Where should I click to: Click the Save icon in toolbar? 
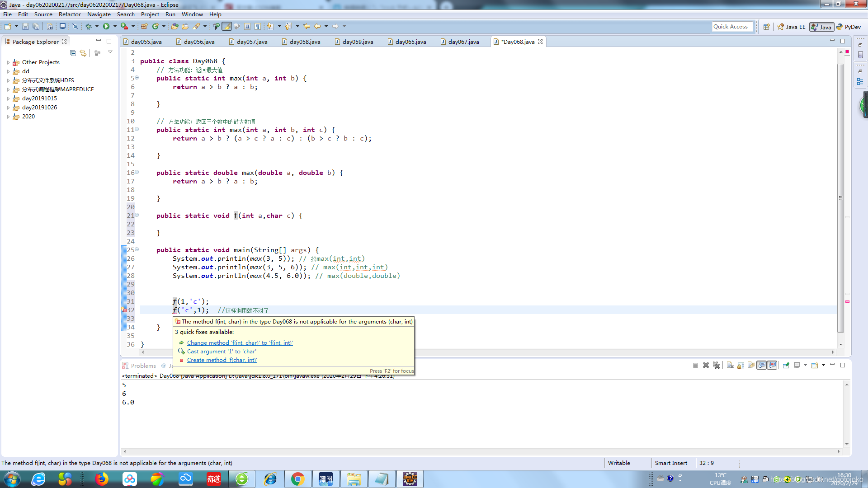coord(25,27)
